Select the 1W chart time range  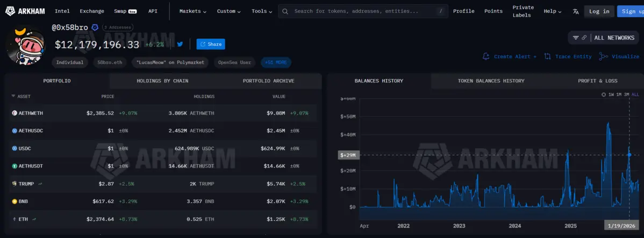tap(611, 95)
